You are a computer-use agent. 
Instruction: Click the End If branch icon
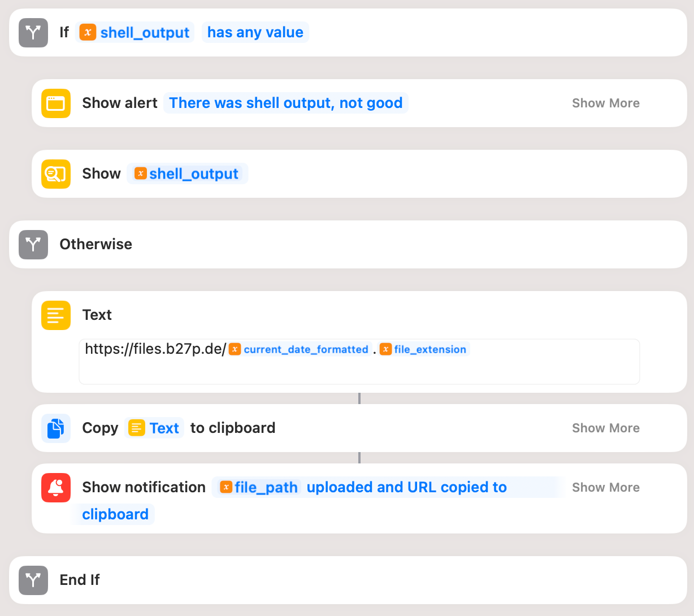coord(33,580)
